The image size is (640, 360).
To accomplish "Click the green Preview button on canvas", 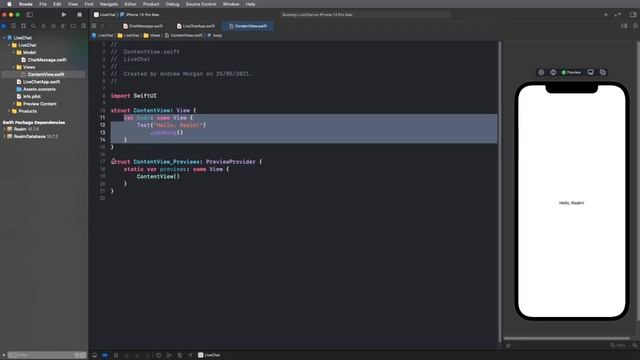I will [571, 72].
